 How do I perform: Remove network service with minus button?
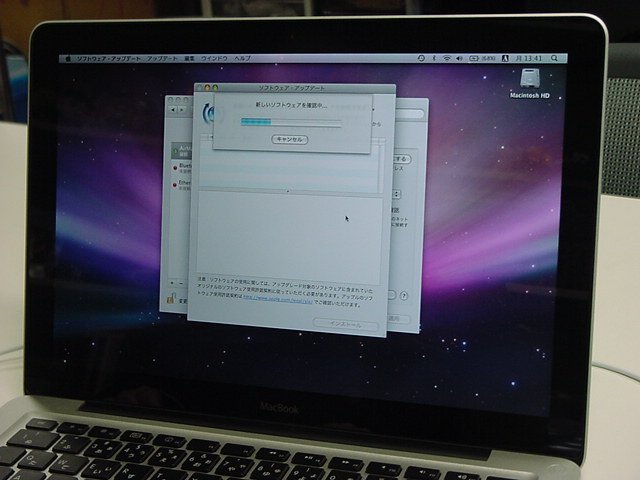coord(181,283)
